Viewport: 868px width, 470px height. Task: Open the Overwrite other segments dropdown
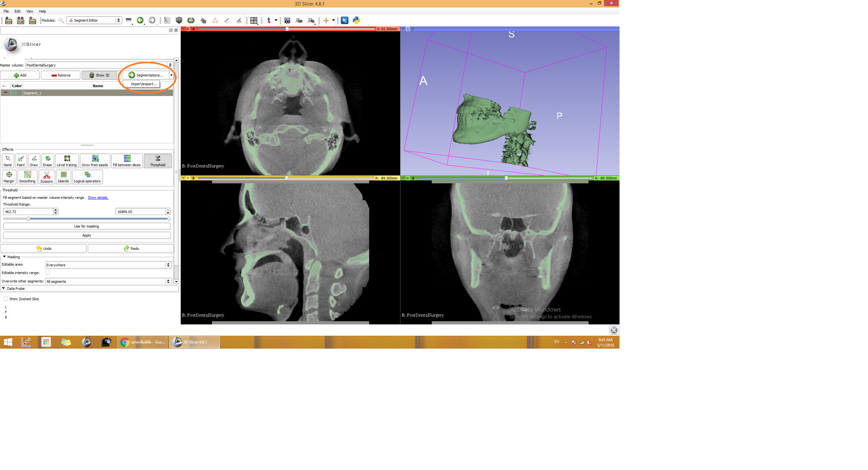[108, 281]
